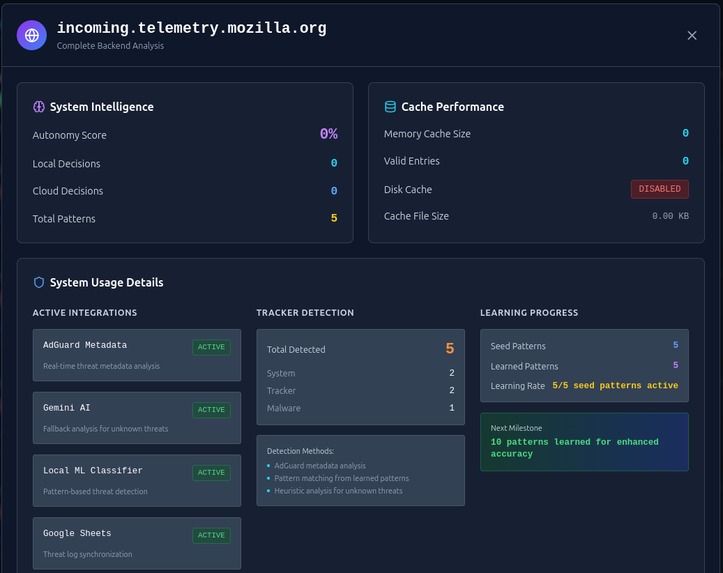
Task: Click Fallback analysis for unknown threats description
Action: 106,429
